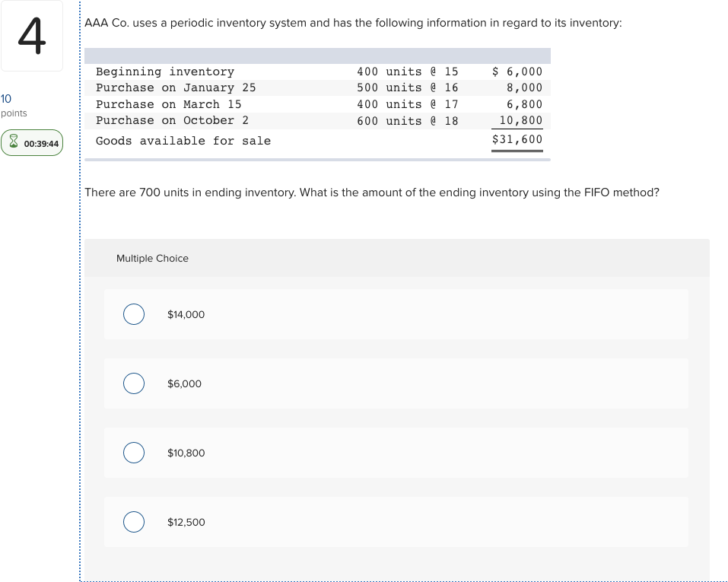Select the $14,000 answer option

click(x=134, y=314)
